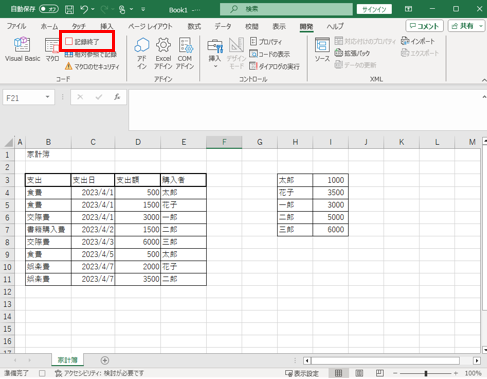Switch to Page Break Preview icon
This screenshot has height=379, width=487.
(x=380, y=373)
